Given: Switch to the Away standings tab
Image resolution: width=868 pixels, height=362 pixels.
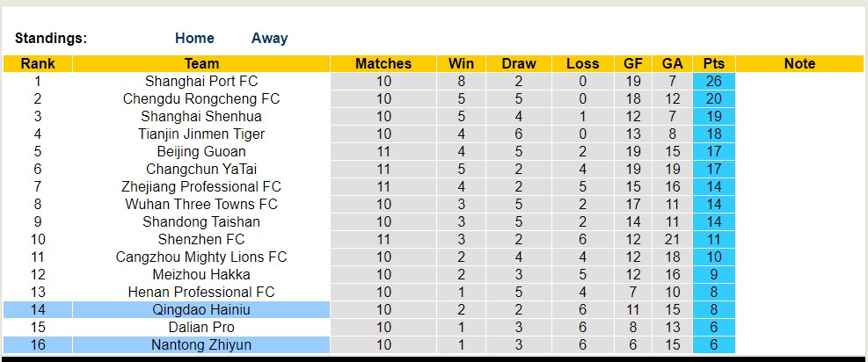Looking at the screenshot, I should (269, 38).
